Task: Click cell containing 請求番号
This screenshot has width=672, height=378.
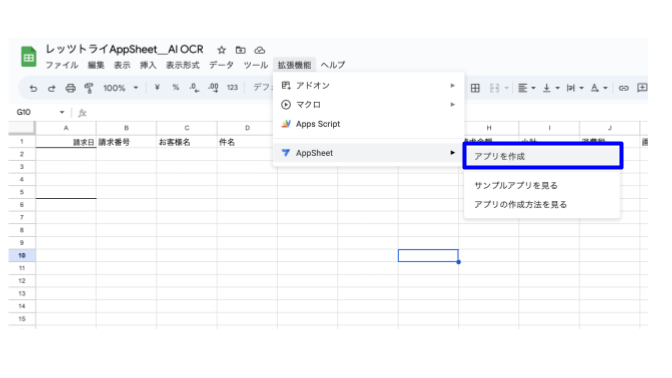Action: [126, 142]
